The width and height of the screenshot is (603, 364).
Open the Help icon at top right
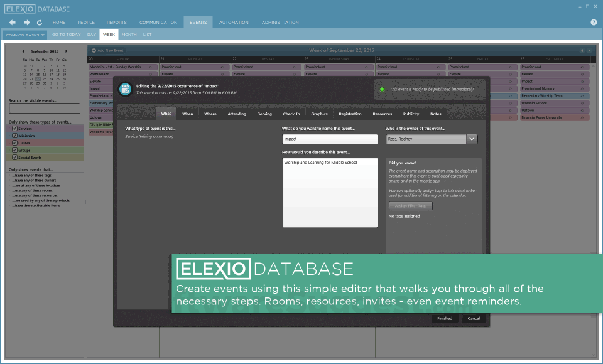pos(593,21)
